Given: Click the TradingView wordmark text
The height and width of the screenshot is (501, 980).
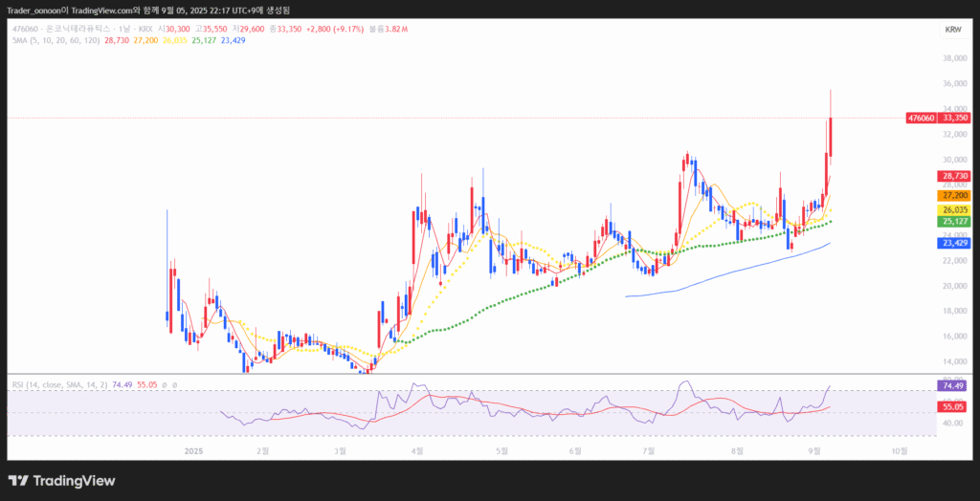Looking at the screenshot, I should pyautogui.click(x=74, y=481).
